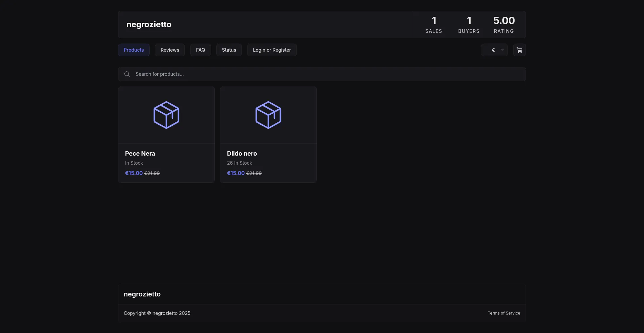Go to the FAQ tab
This screenshot has width=644, height=333.
click(201, 50)
